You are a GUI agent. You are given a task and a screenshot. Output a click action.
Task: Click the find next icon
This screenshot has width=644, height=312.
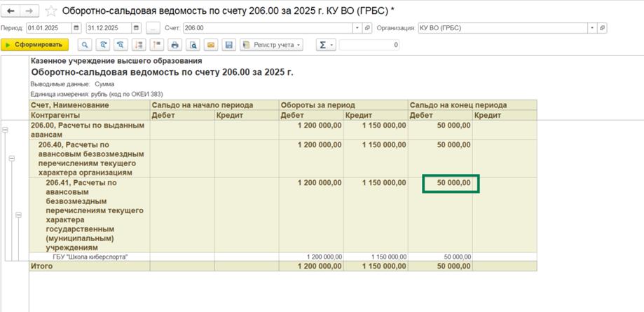(103, 45)
